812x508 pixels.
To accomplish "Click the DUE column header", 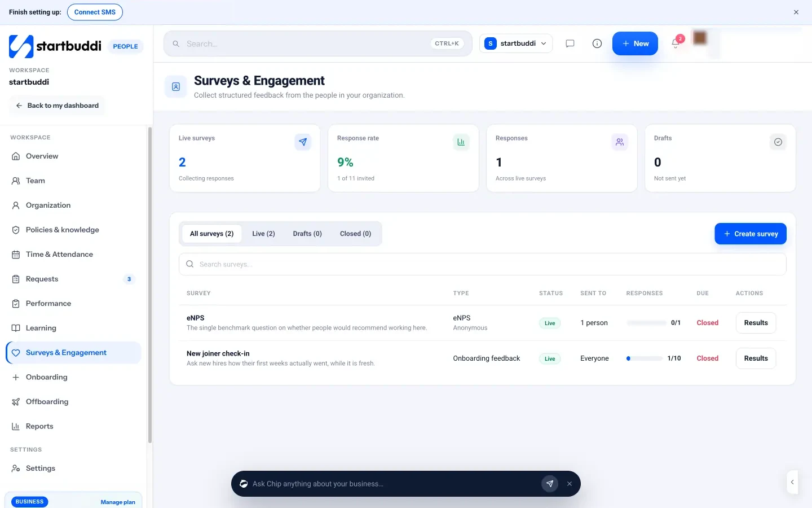I will [703, 294].
